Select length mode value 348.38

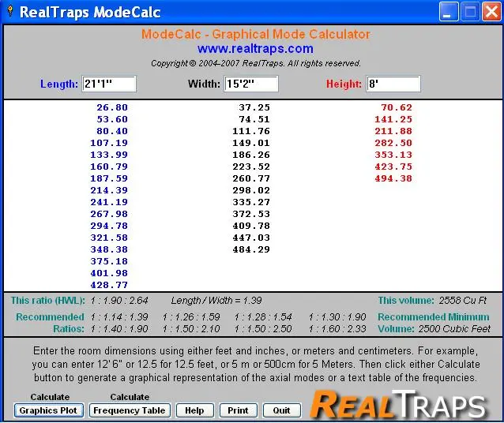point(109,249)
